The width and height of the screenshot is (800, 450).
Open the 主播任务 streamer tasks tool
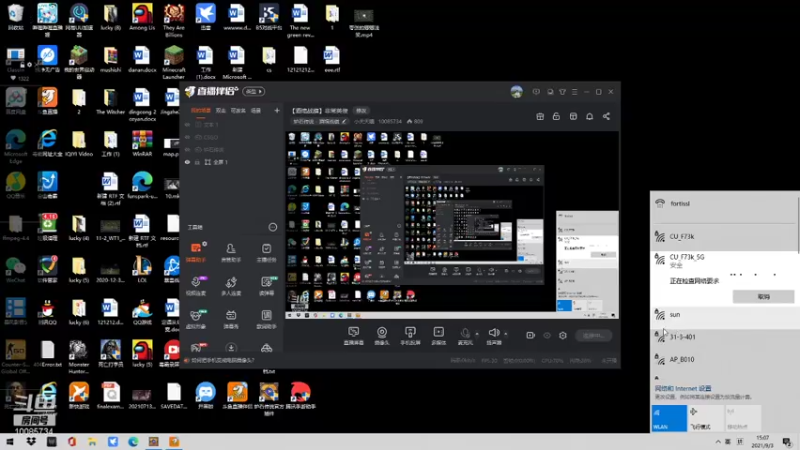[266, 253]
